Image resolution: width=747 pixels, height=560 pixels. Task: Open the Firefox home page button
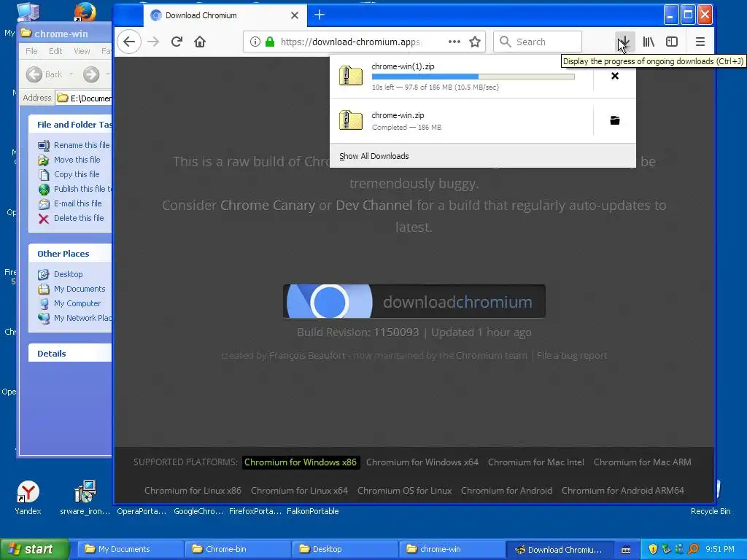tap(200, 42)
